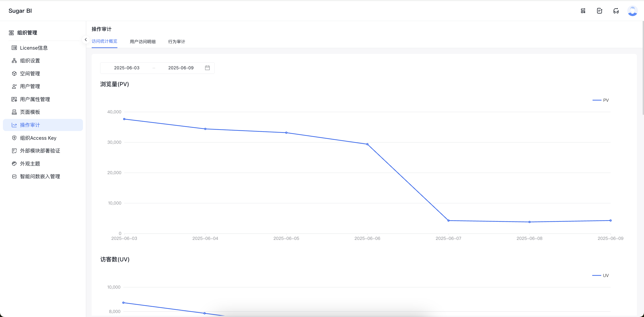Click the PV data point for 2025-06-06
The image size is (644, 317).
coord(367,144)
